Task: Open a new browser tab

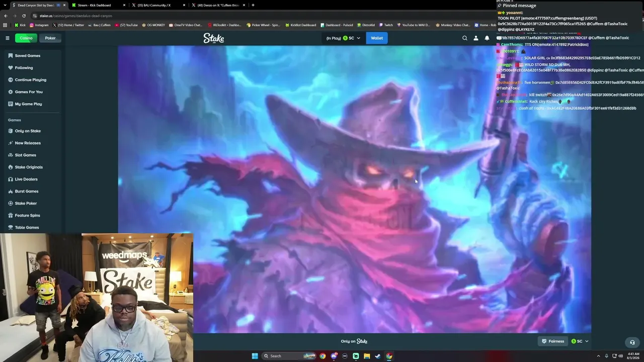Action: point(253,5)
